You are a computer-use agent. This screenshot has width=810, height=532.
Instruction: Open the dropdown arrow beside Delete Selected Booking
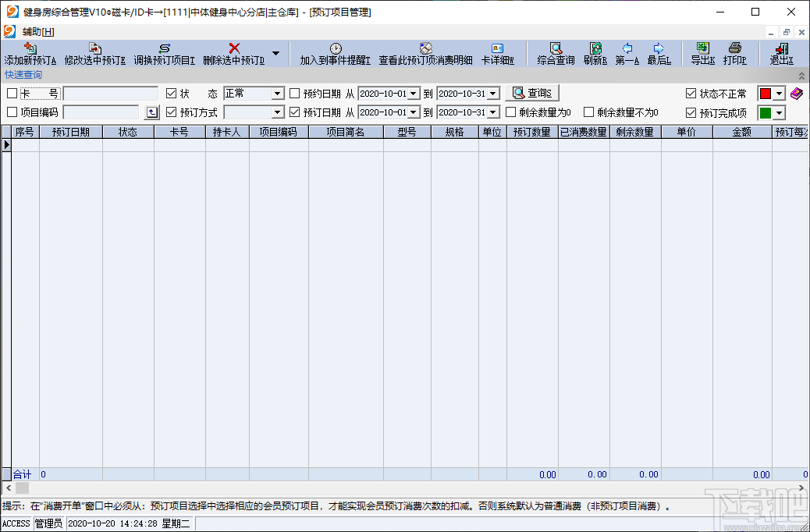[276, 53]
